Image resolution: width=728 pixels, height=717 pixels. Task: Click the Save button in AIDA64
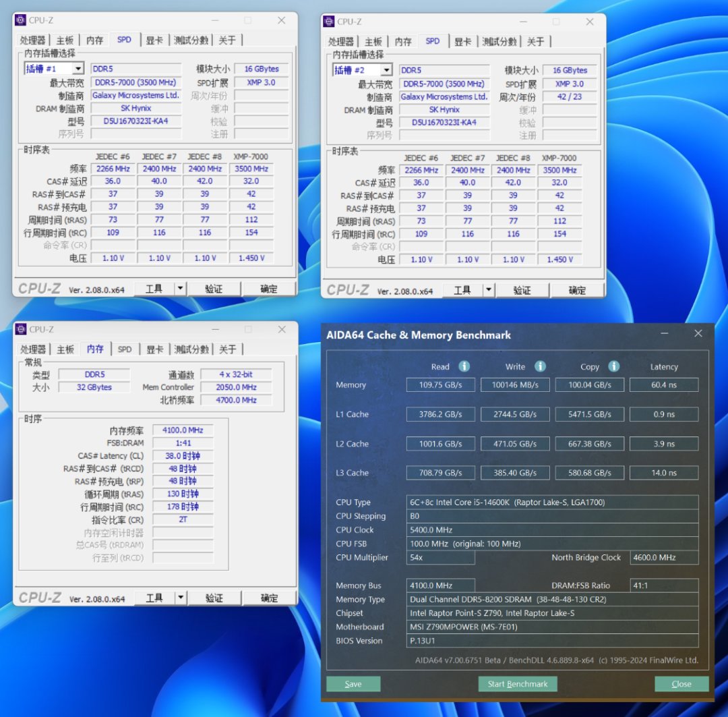pyautogui.click(x=353, y=683)
